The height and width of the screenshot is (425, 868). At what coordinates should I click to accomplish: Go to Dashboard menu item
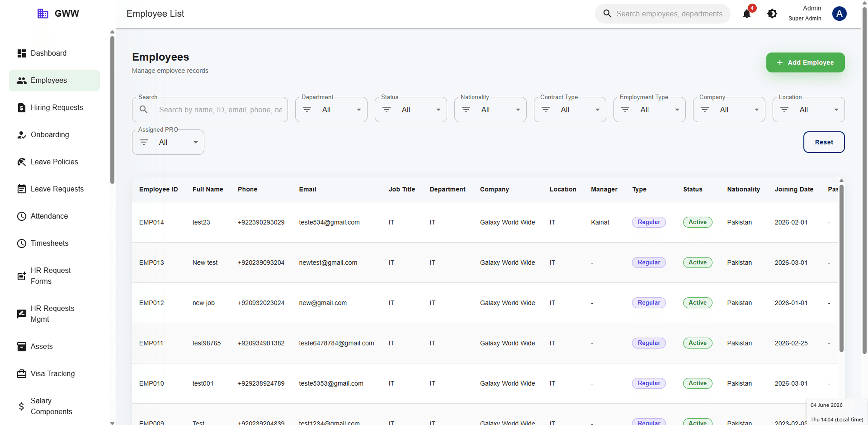54,53
